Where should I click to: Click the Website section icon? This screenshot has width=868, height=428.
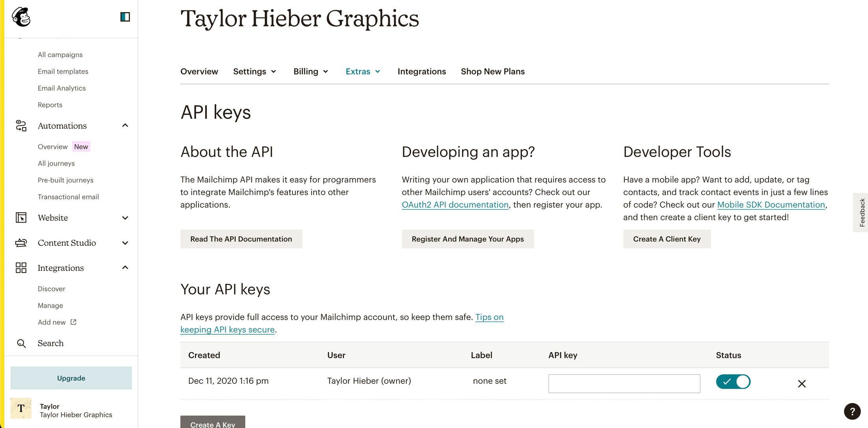pyautogui.click(x=21, y=218)
